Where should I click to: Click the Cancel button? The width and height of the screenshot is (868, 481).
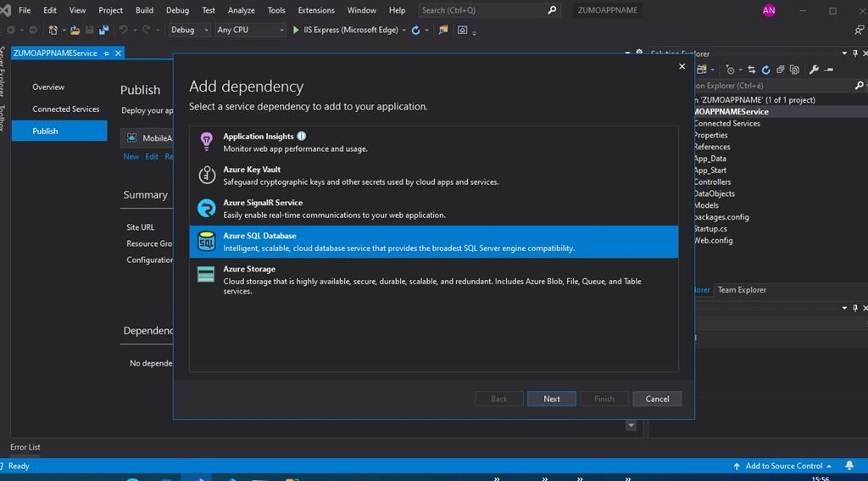click(x=657, y=399)
